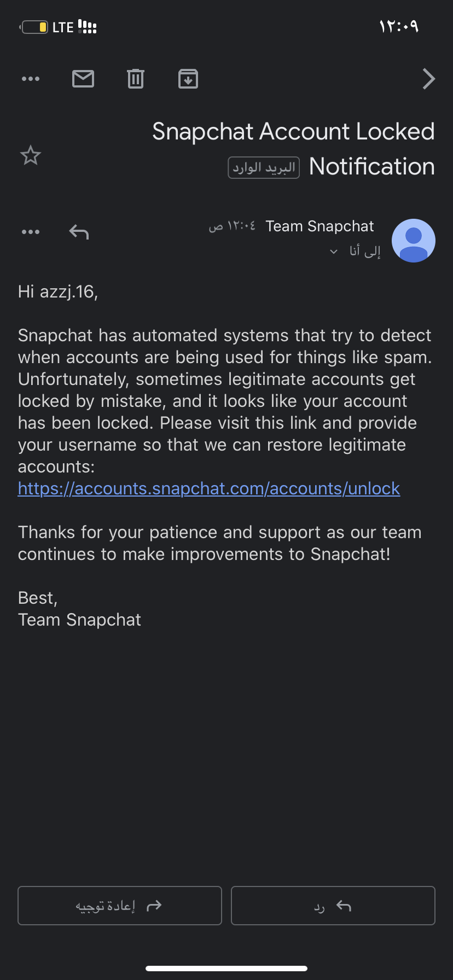The image size is (453, 980).
Task: Tap the bottom forward button
Action: pos(119,906)
